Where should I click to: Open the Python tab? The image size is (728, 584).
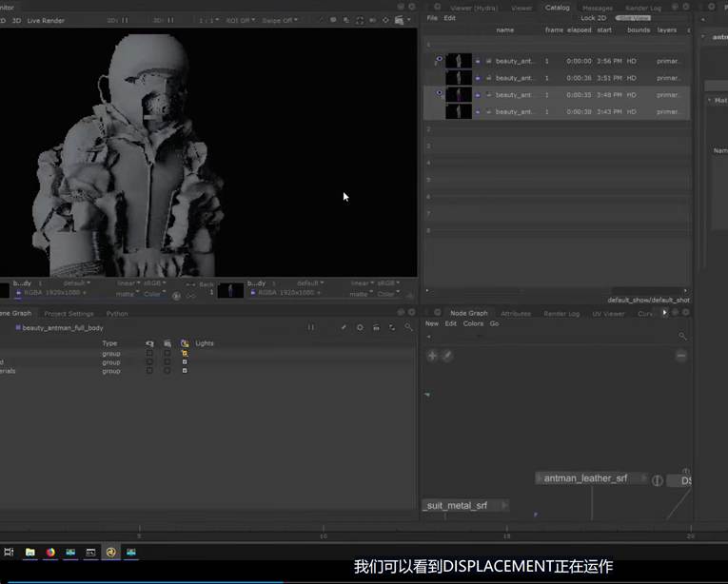click(x=117, y=313)
